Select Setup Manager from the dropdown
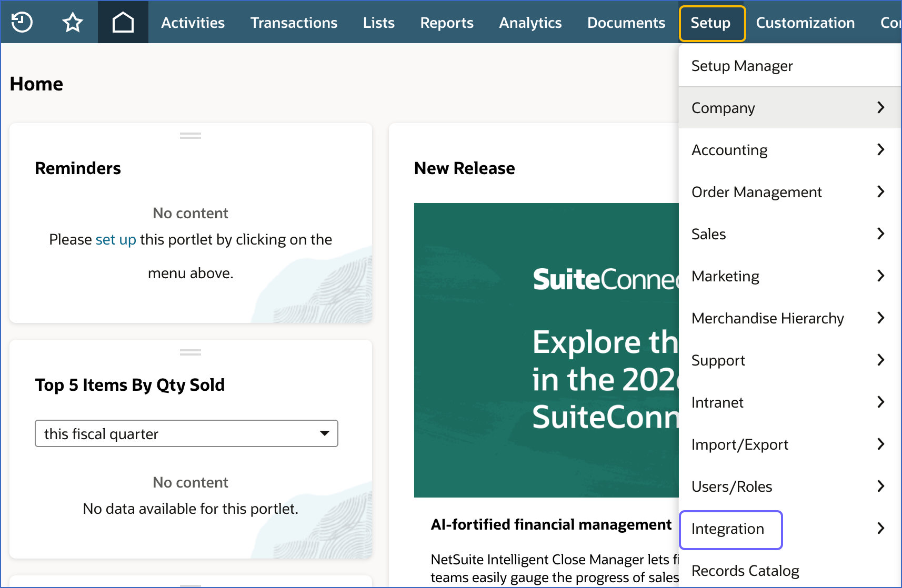 (790, 66)
